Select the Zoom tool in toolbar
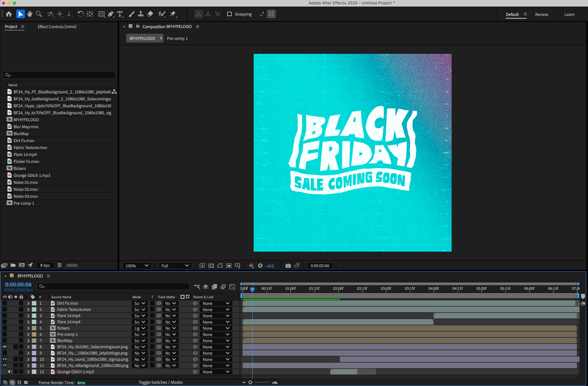The height and width of the screenshot is (386, 588). coord(39,14)
